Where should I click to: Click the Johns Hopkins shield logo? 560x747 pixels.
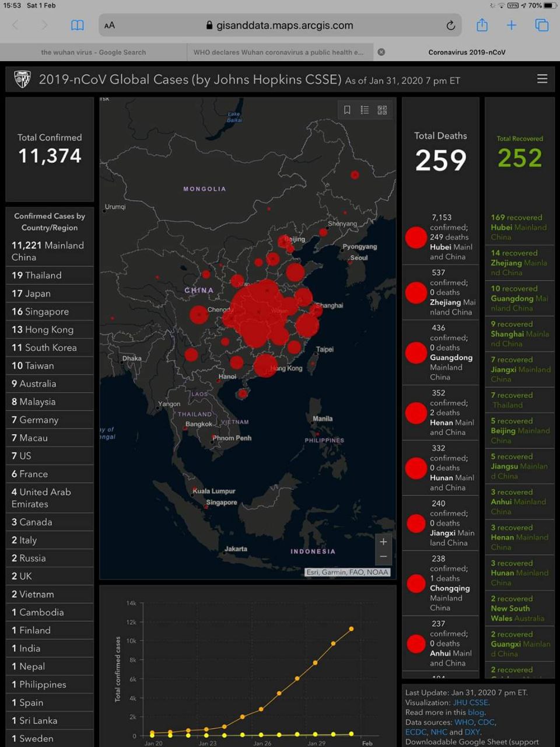pos(22,79)
